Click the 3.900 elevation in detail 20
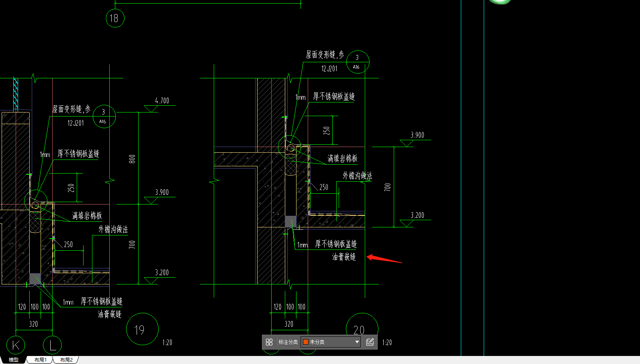 pyautogui.click(x=417, y=135)
